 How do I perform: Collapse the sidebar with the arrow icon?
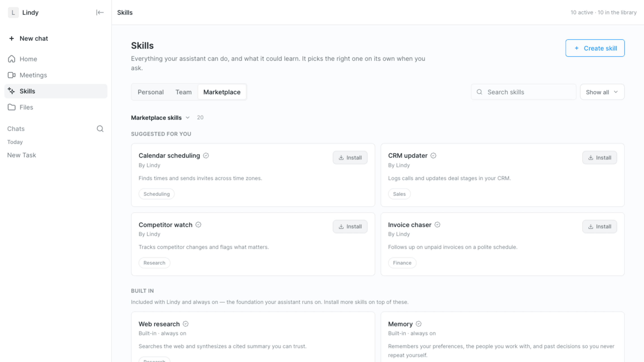coord(100,13)
